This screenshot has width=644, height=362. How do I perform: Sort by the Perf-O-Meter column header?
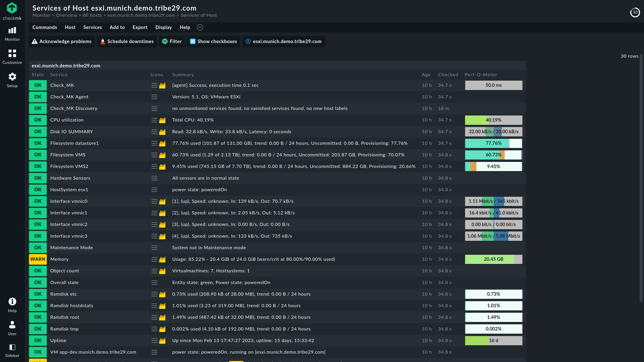click(x=481, y=75)
